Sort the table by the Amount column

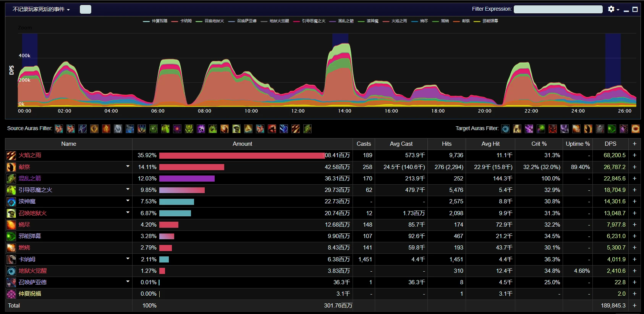tap(243, 144)
